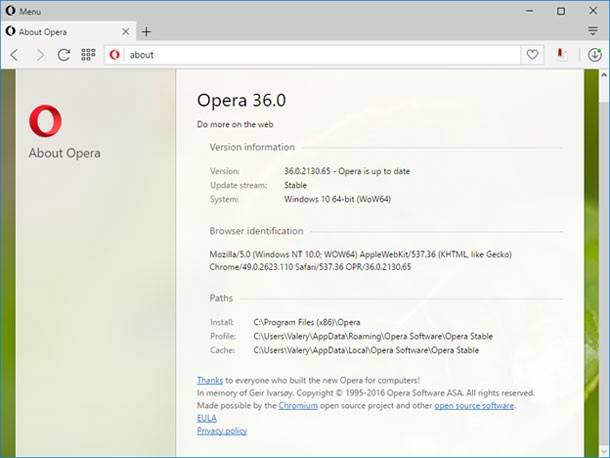Click the Opera 36.0 heading
Image resolution: width=610 pixels, height=458 pixels.
(241, 100)
